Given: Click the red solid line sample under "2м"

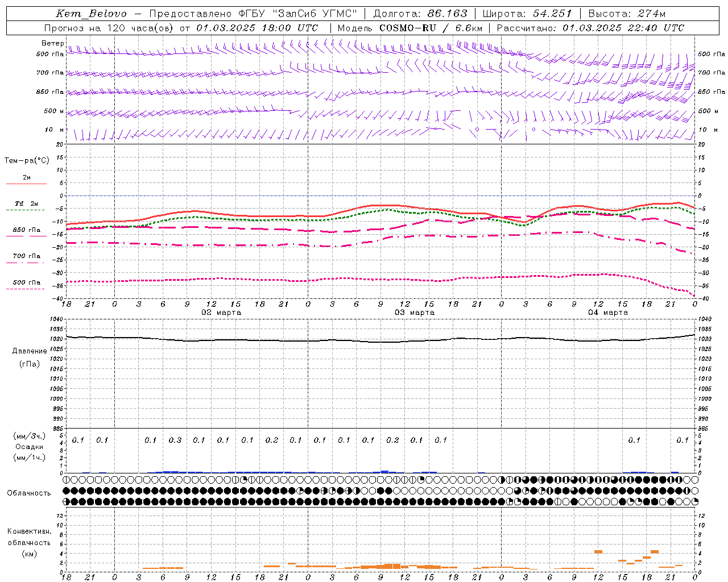Looking at the screenshot, I should coord(26,184).
